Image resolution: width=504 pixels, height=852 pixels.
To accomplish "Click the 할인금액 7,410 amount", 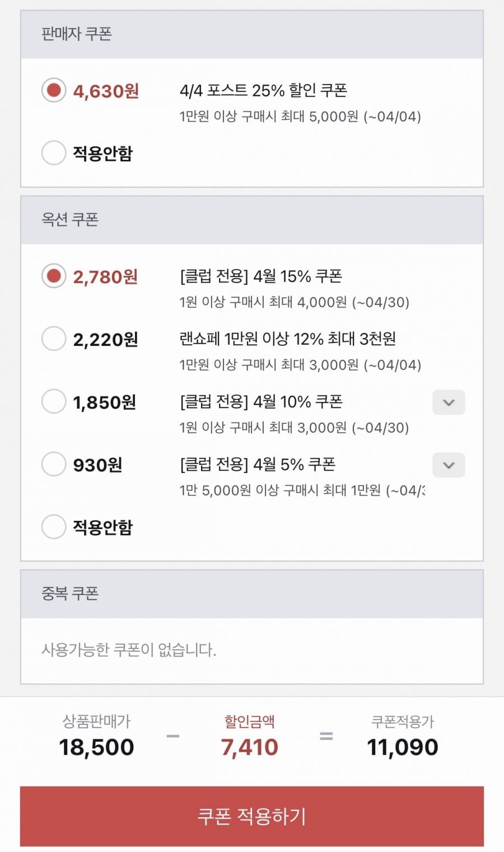I will 249,747.
